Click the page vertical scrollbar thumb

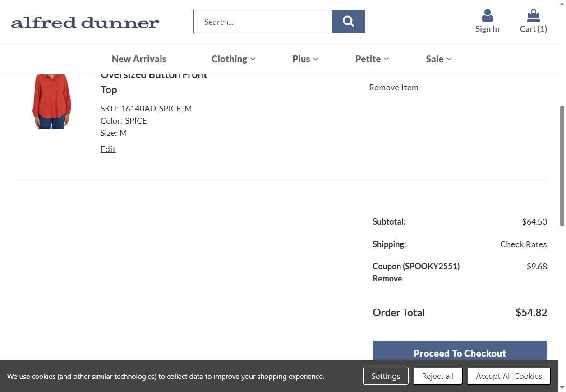562,166
